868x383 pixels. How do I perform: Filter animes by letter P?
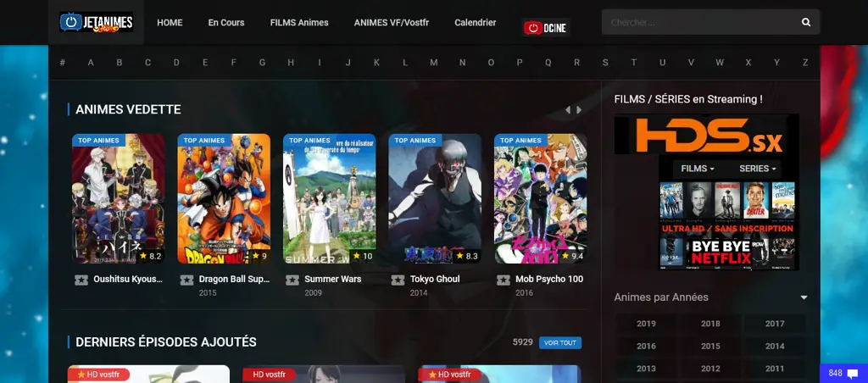(x=520, y=63)
